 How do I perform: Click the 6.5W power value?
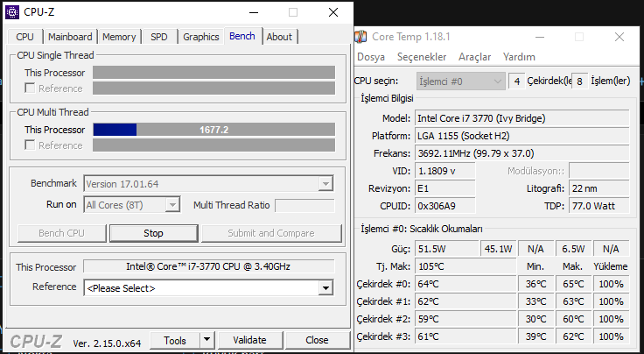pos(573,249)
